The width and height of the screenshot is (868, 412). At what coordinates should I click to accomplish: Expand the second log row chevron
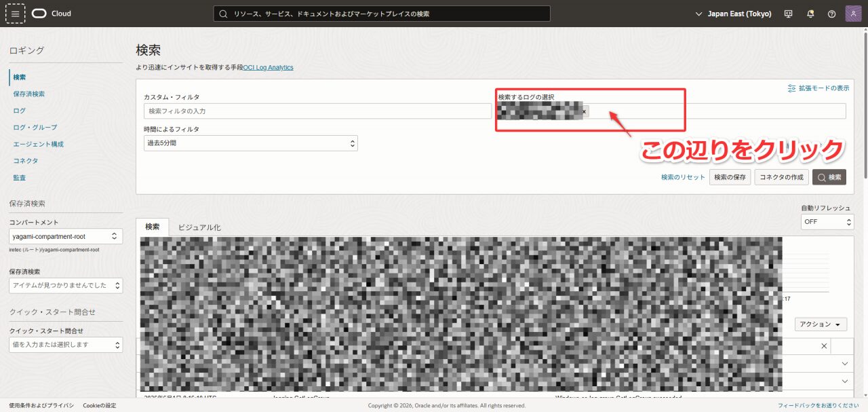click(x=845, y=381)
